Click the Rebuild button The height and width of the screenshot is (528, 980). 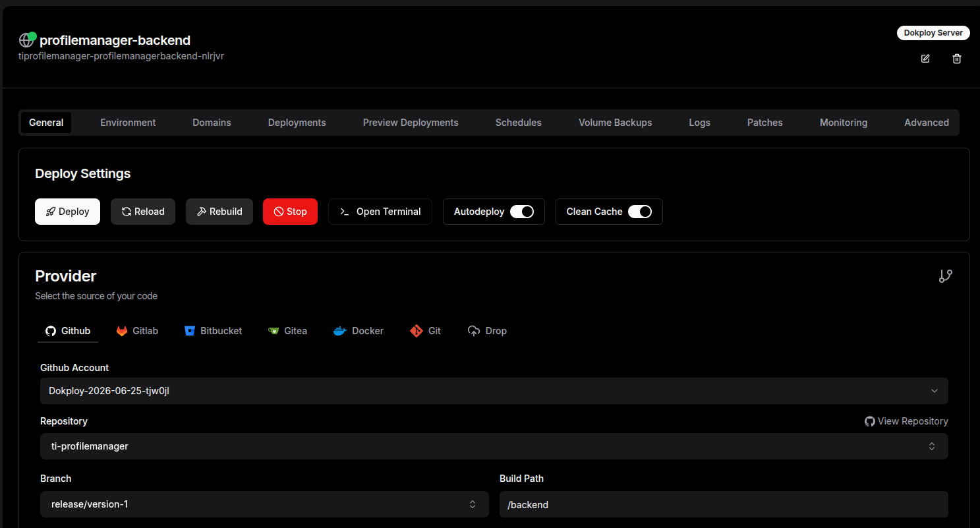pos(219,212)
